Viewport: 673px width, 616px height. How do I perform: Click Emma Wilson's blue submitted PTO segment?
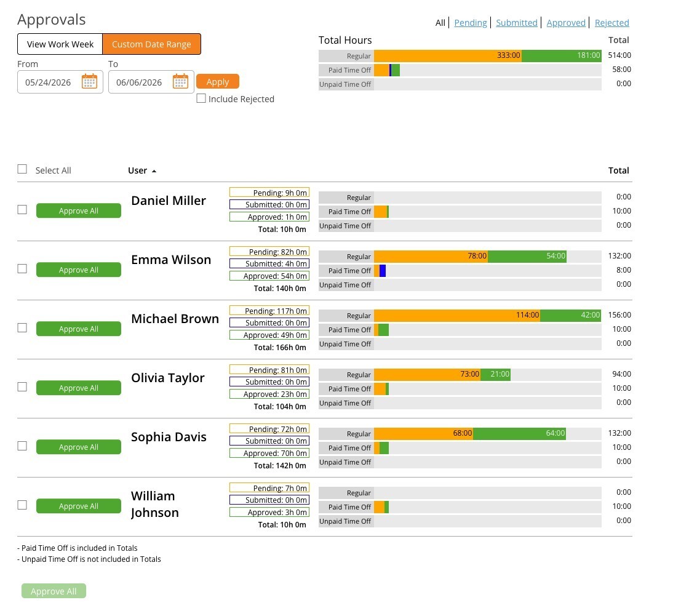click(x=383, y=271)
